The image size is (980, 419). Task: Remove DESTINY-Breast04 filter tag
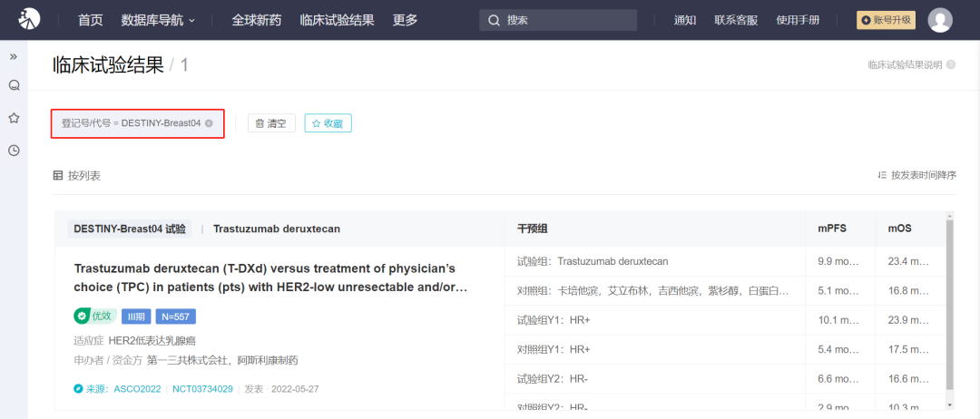coord(209,123)
